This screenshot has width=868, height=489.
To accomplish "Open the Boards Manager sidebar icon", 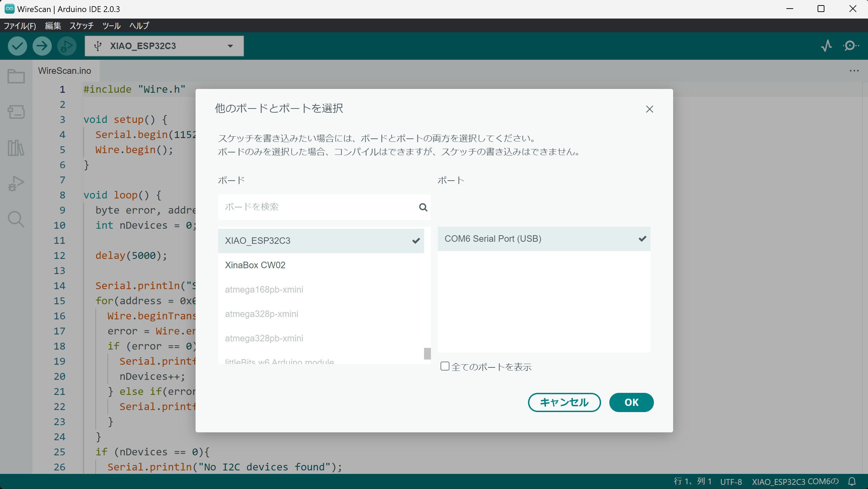I will tap(16, 112).
